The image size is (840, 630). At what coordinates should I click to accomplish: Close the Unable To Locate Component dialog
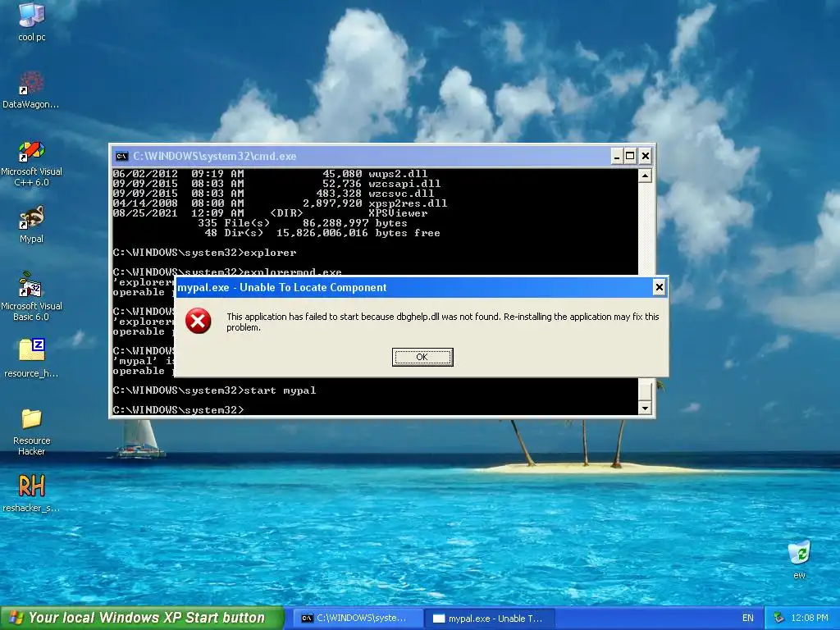659,288
